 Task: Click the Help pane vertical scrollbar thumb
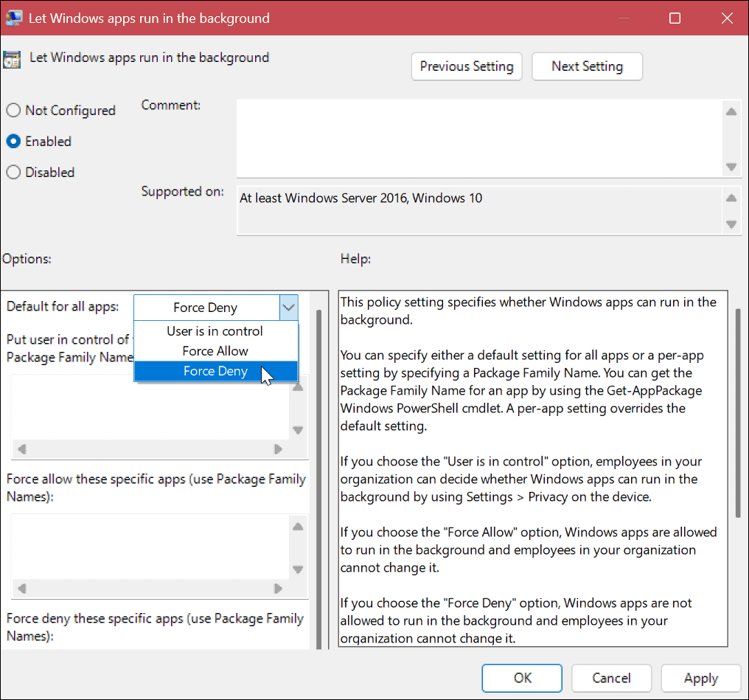coord(737,413)
